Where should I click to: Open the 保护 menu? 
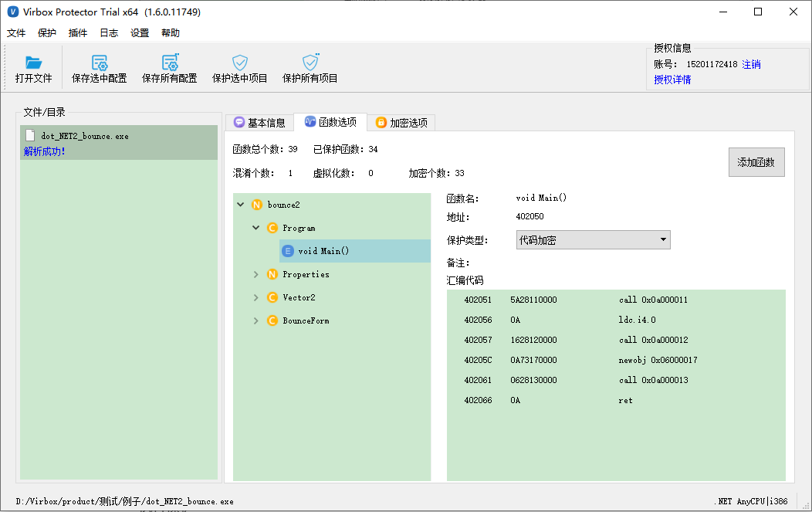point(46,33)
